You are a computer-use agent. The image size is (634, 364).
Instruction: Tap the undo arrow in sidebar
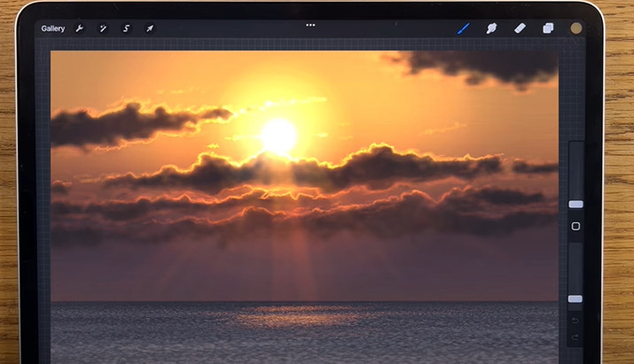point(575,320)
